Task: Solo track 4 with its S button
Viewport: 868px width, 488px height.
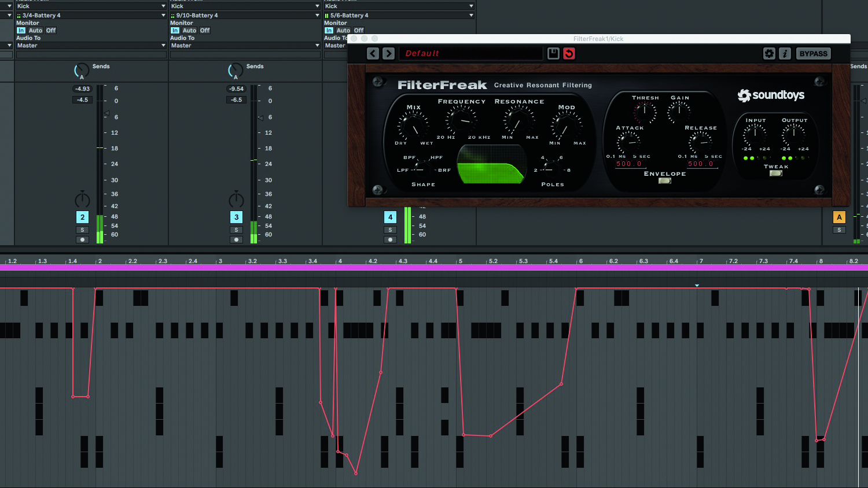Action: [390, 230]
